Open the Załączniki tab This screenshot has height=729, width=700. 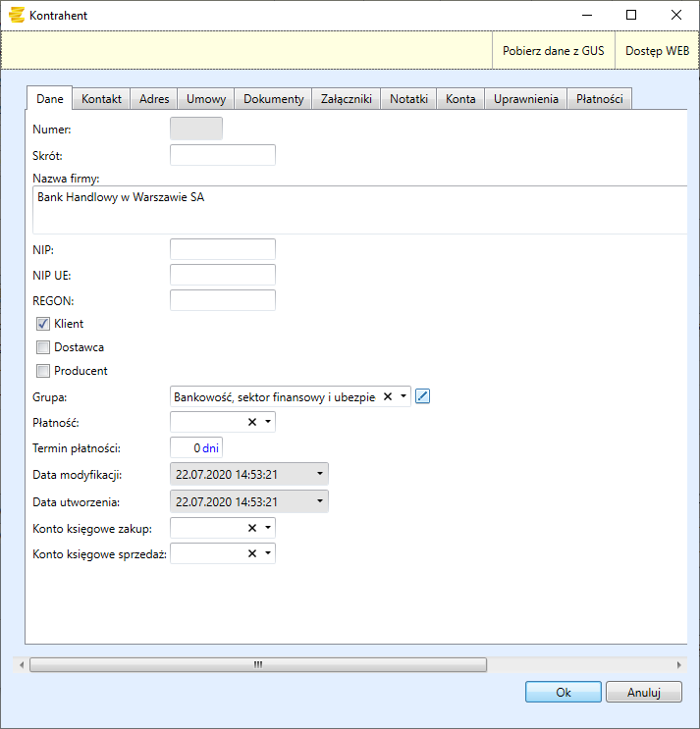pos(347,99)
